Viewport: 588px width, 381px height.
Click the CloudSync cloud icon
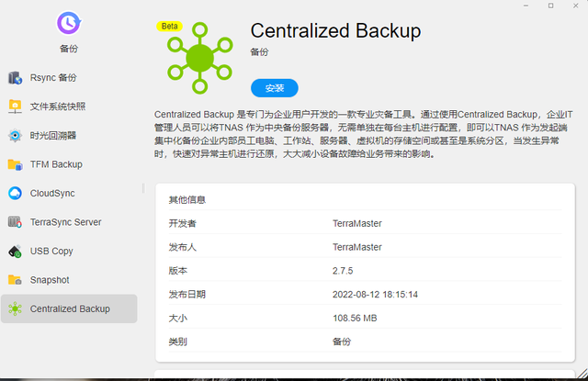(15, 194)
